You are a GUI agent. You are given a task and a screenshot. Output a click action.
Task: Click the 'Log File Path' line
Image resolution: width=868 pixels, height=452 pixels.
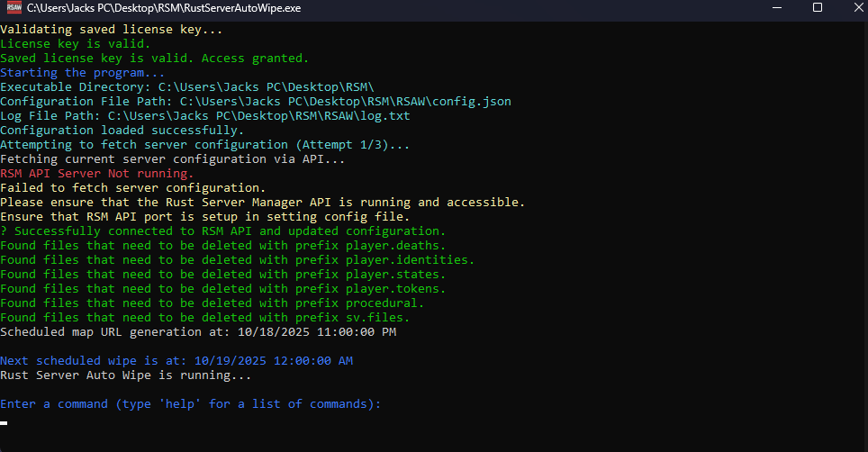pos(205,116)
